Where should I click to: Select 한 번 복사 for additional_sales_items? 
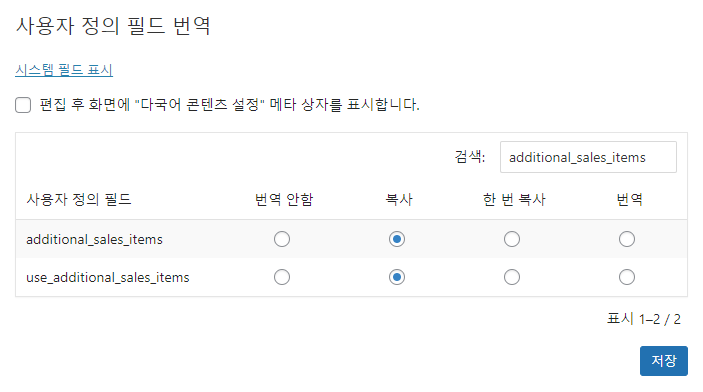(512, 239)
